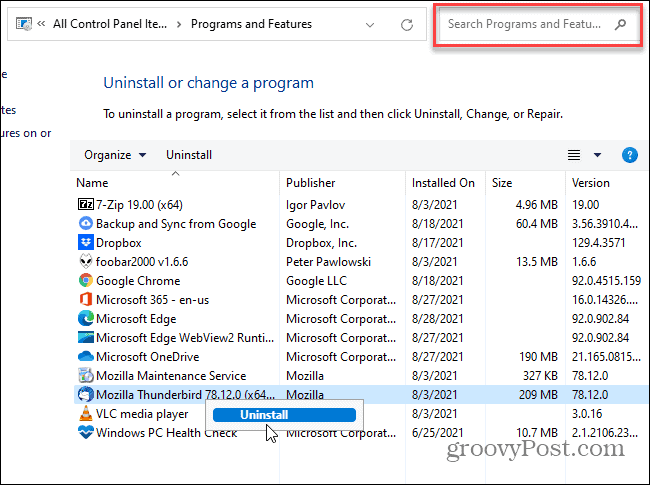
Task: Click the Windows PC Health Check icon
Action: click(86, 432)
